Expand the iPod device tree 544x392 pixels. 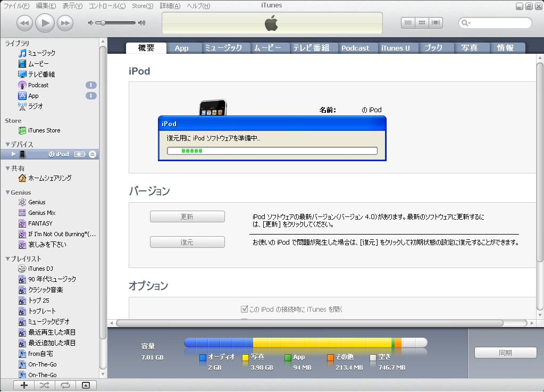pyautogui.click(x=13, y=154)
